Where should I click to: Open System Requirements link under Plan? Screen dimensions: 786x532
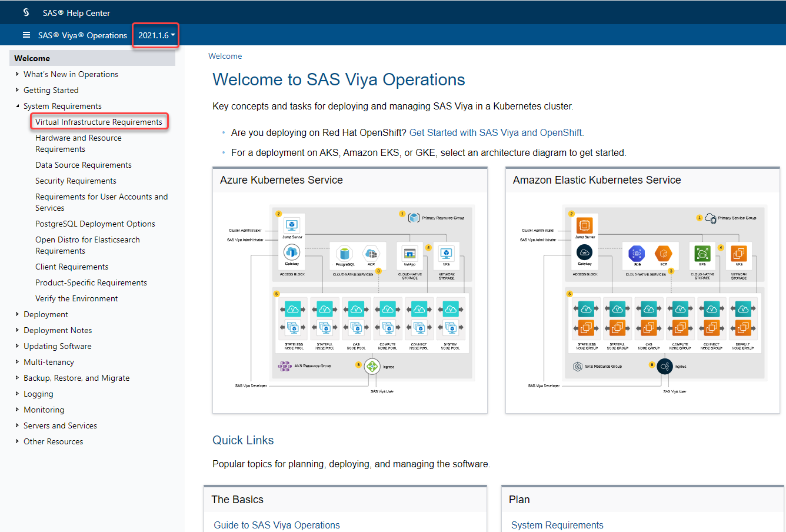[557, 525]
